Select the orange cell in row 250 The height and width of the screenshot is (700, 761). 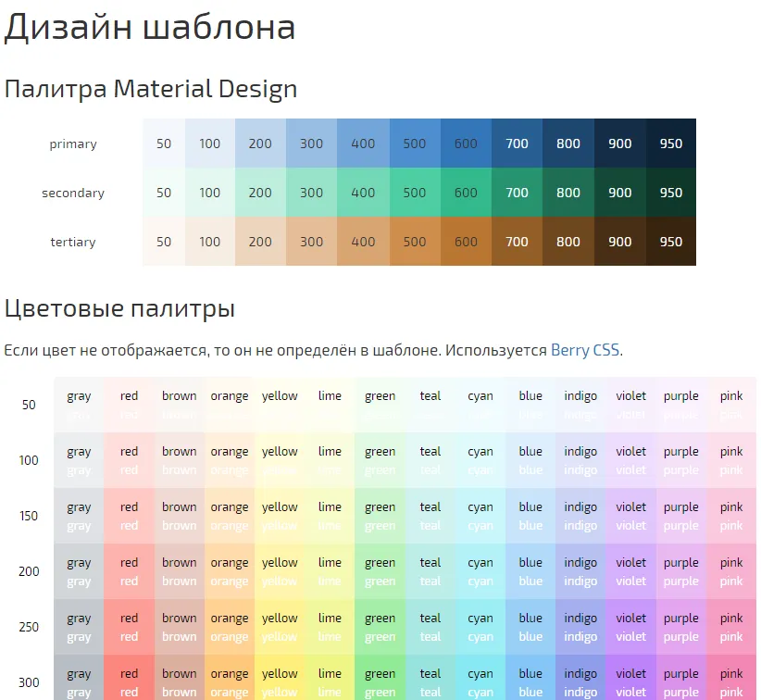tap(230, 627)
